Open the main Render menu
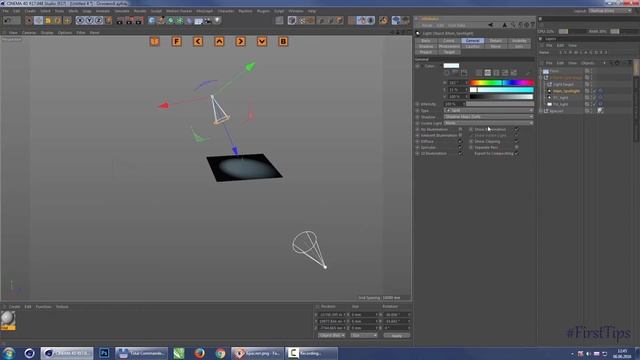Viewport: 640px width, 360px height. coord(140,11)
